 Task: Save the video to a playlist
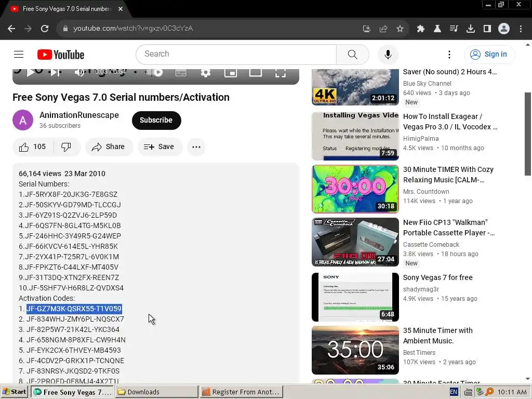160,147
